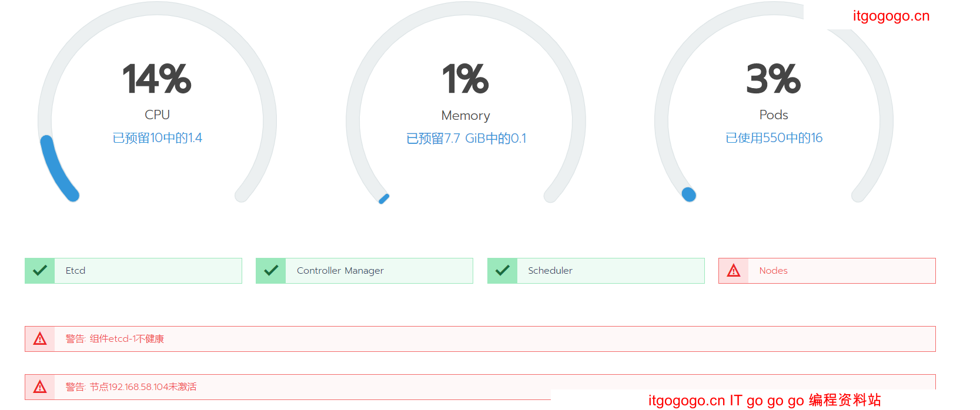Click warning icon beside etcd-1 unhealthy alert
This screenshot has width=980, height=410.
pyautogui.click(x=40, y=339)
